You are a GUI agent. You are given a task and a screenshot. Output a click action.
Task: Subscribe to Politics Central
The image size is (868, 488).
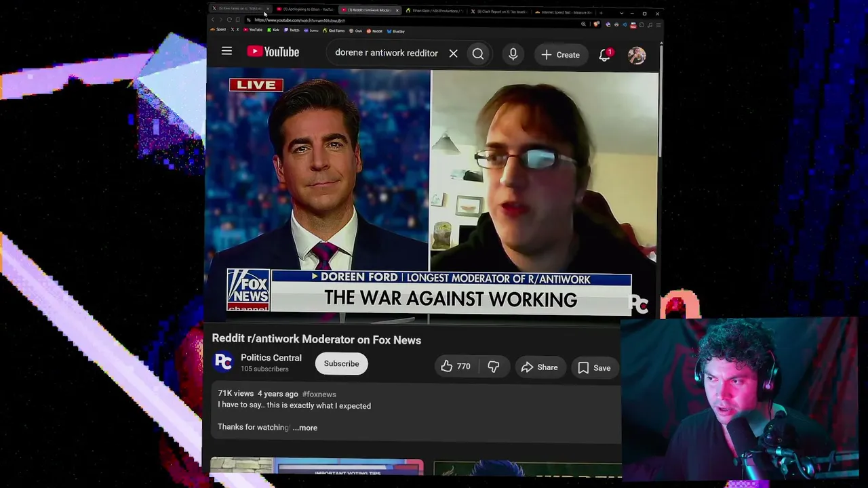tap(341, 364)
